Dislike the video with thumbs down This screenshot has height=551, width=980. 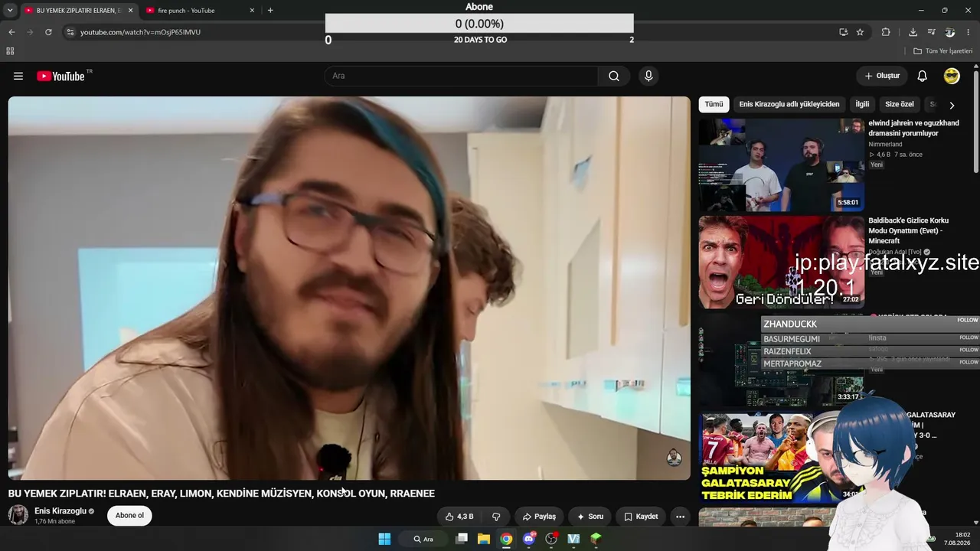coord(496,517)
